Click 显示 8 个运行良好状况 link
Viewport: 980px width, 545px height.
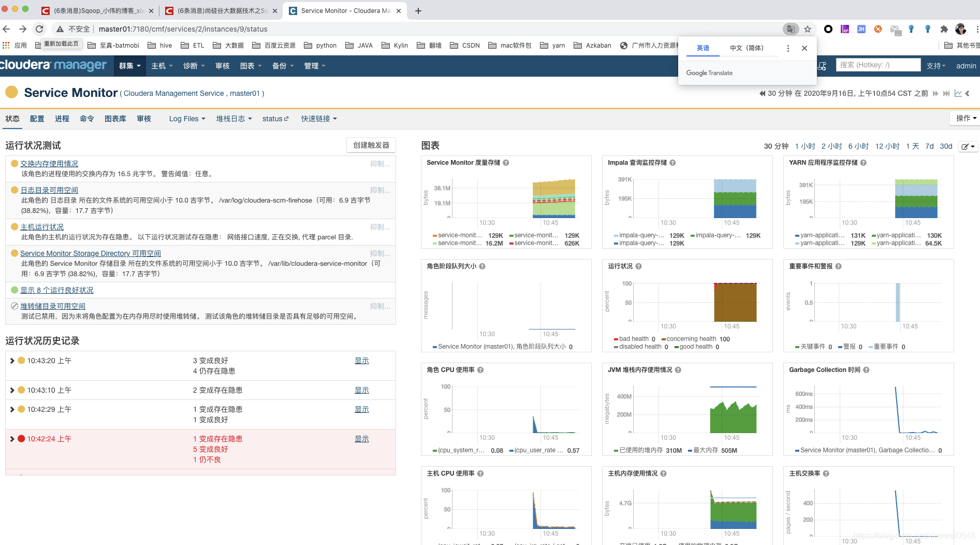(x=57, y=290)
